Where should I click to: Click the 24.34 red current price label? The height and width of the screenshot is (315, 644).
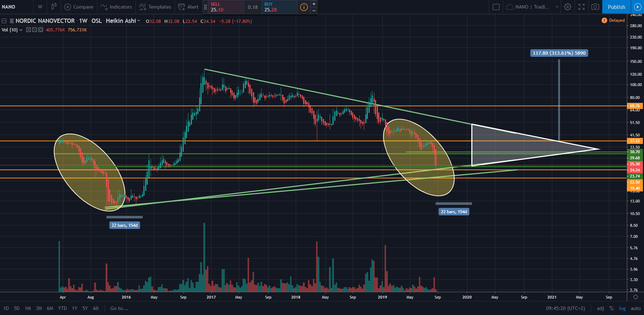pyautogui.click(x=635, y=170)
